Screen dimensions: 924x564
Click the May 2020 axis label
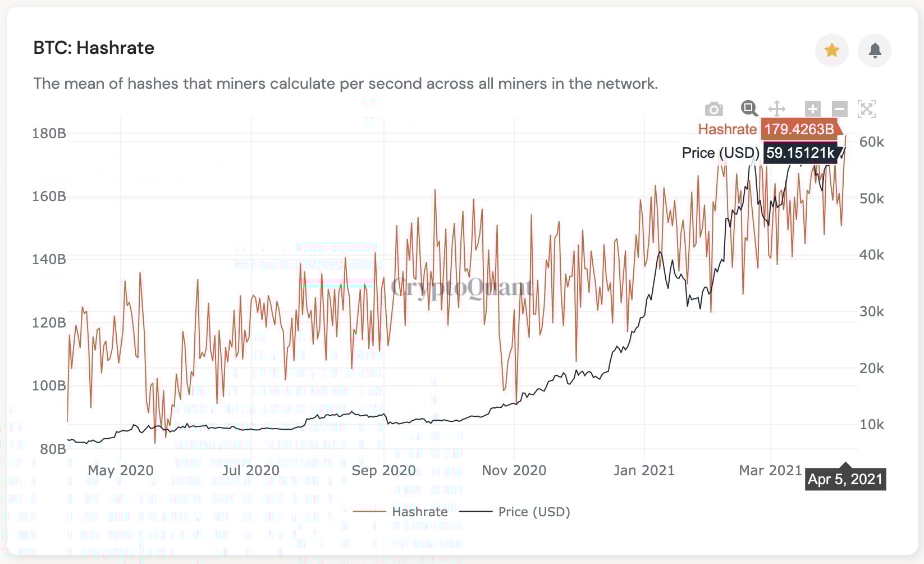pyautogui.click(x=120, y=470)
